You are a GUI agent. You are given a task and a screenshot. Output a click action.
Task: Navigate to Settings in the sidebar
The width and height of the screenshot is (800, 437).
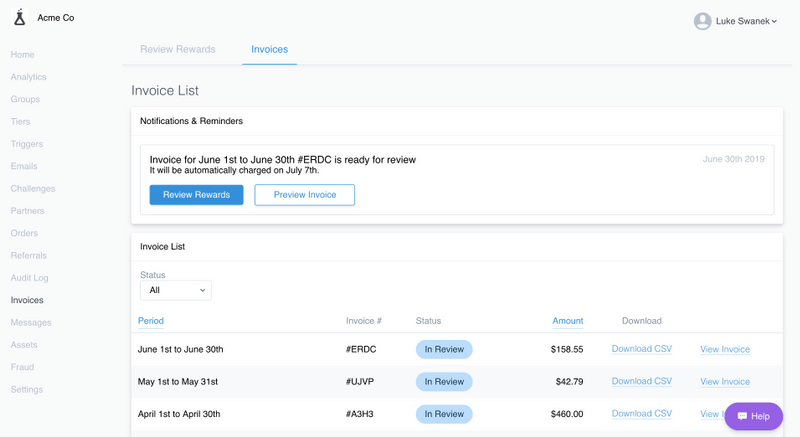point(27,390)
